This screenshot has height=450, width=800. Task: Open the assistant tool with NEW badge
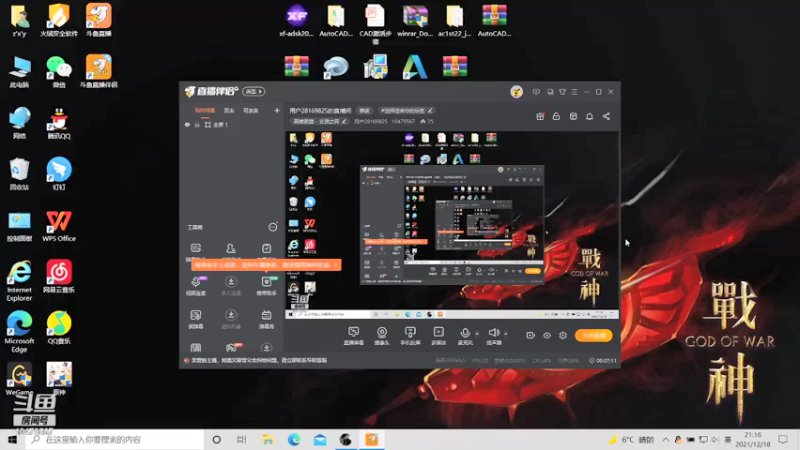(266, 285)
